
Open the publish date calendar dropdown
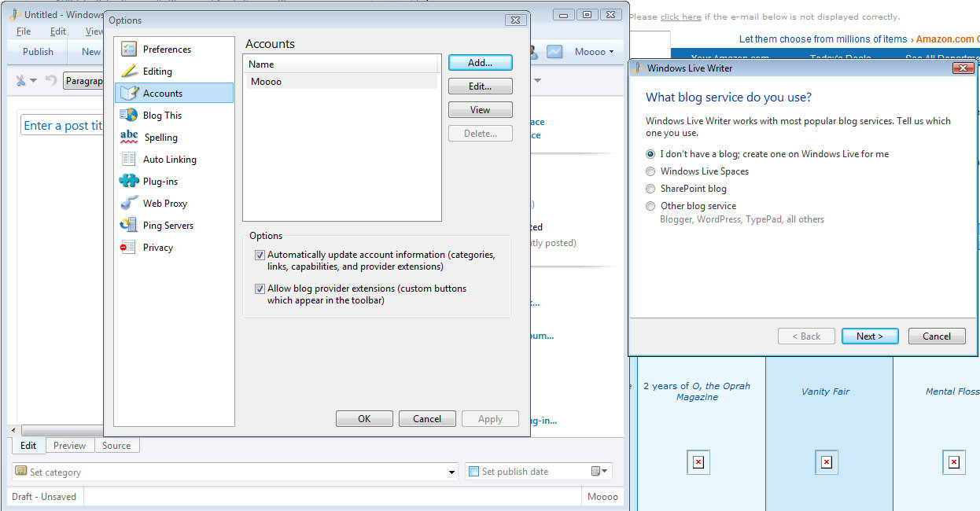[x=599, y=472]
